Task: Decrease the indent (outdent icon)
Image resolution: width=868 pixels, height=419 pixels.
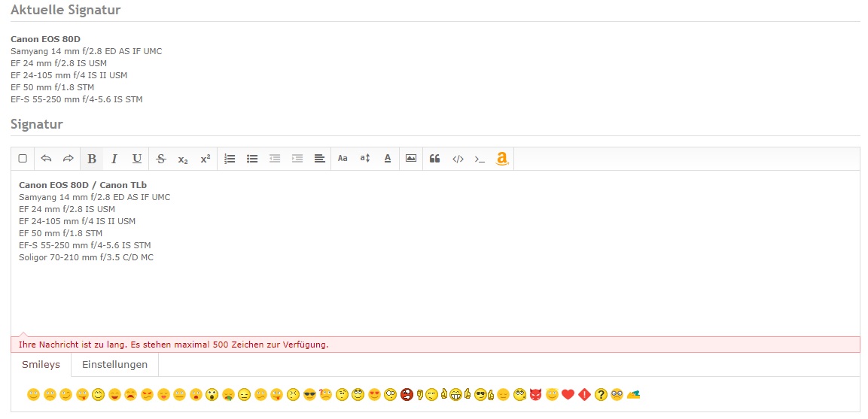Action: 275,159
